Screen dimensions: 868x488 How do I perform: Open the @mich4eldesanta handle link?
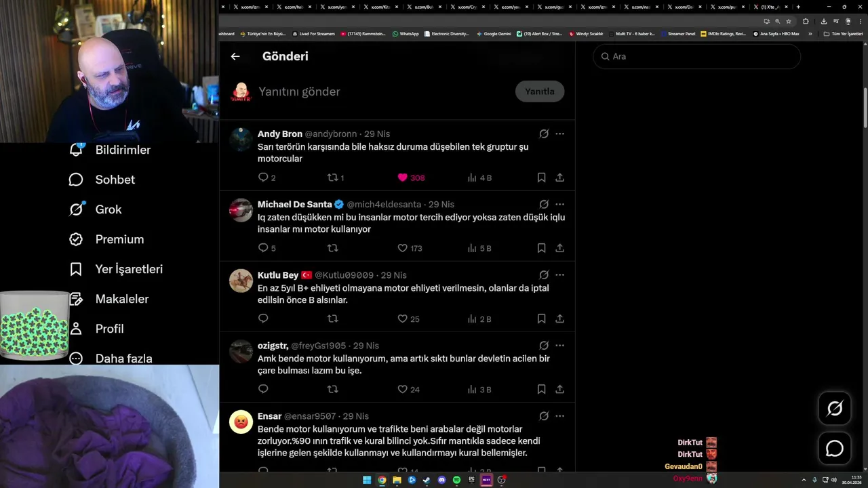pos(384,204)
